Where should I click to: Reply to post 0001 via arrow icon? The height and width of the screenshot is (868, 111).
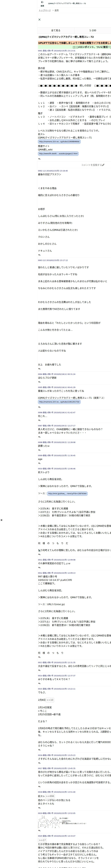click(39, 159)
